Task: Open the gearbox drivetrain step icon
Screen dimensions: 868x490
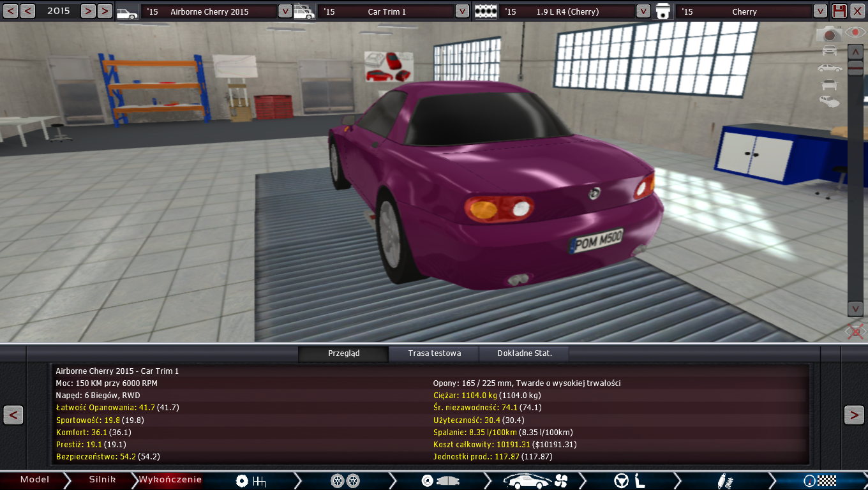Action: 250,480
